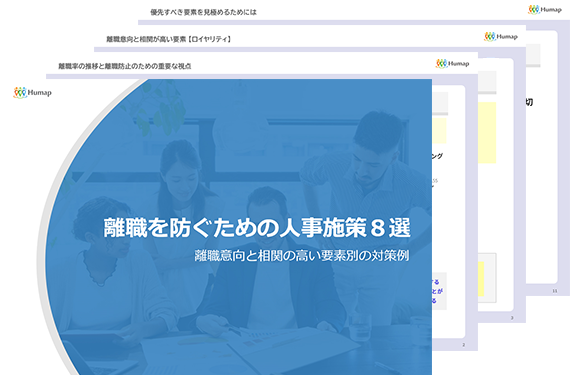
Task: Click the large yellow box on the ロイヤリティ slide
Action: click(487, 133)
